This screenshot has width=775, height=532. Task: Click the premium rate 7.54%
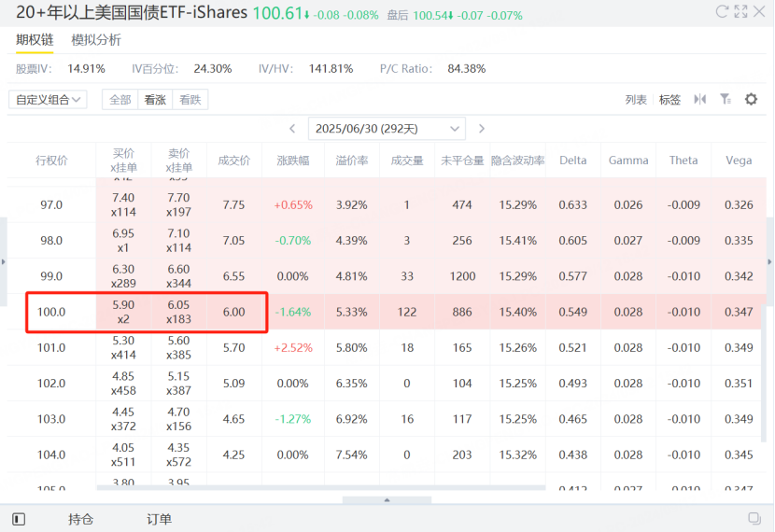tap(352, 455)
